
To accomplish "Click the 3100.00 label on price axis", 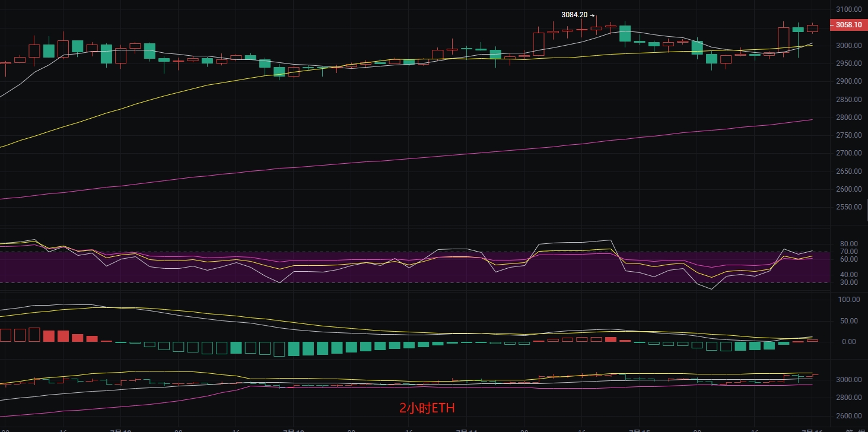I will click(x=848, y=9).
